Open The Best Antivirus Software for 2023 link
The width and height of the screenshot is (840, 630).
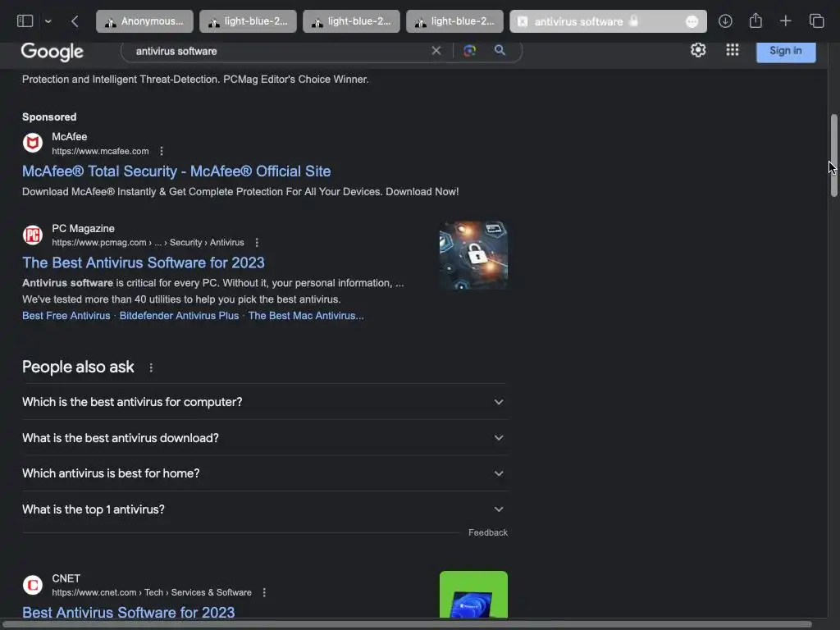[x=143, y=262]
